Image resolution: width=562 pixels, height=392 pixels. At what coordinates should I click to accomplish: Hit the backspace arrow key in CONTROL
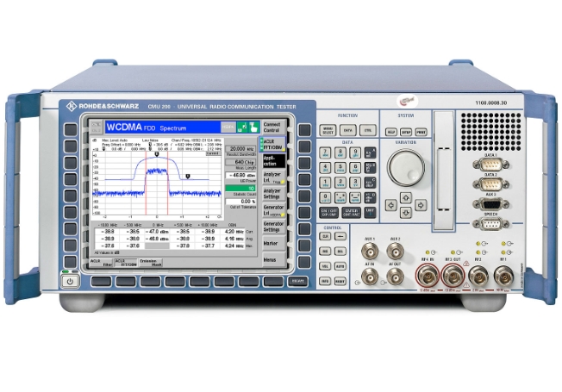click(x=340, y=236)
